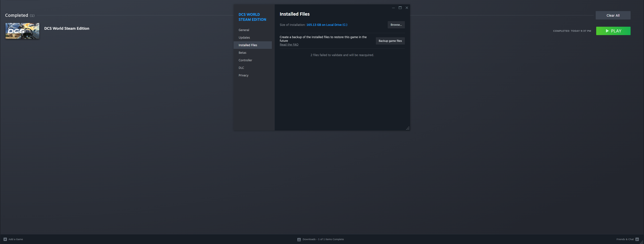Open the Friends & Chat label
The image size is (644, 244).
(x=625, y=239)
